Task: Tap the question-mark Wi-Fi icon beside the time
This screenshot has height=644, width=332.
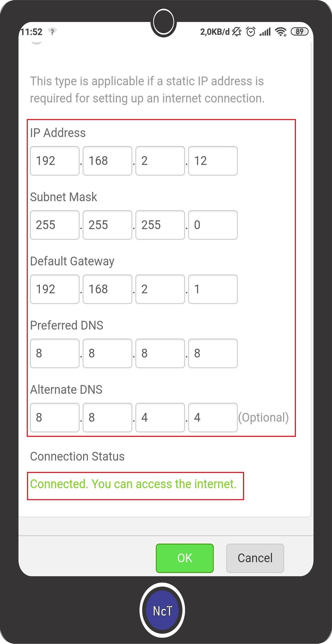Action: 52,31
